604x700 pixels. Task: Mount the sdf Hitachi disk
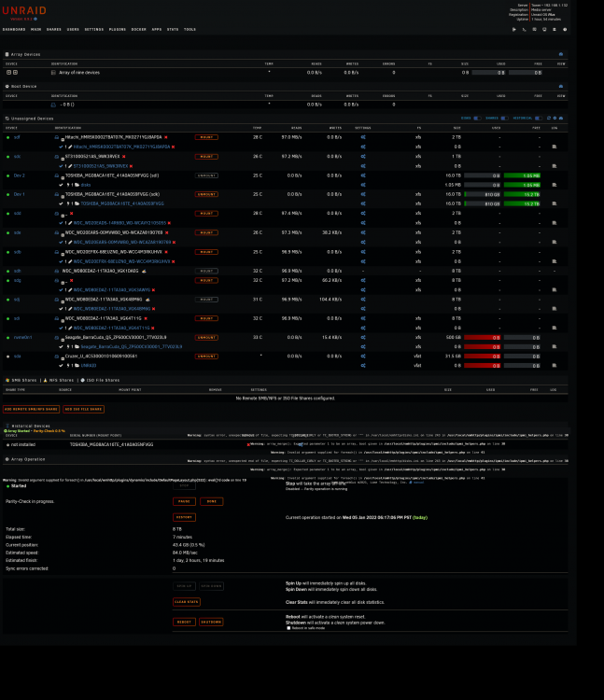click(206, 137)
